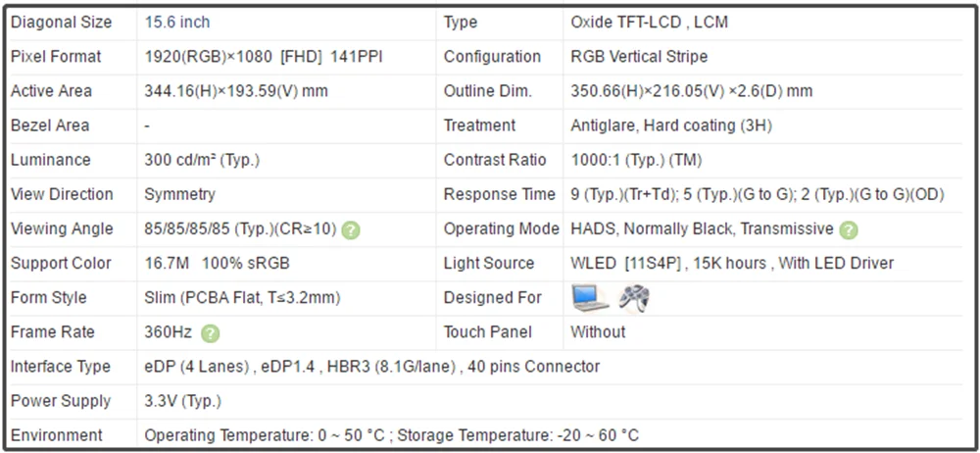
Task: Select the eDP1.4 HBR3 interface description text
Action: (371, 367)
